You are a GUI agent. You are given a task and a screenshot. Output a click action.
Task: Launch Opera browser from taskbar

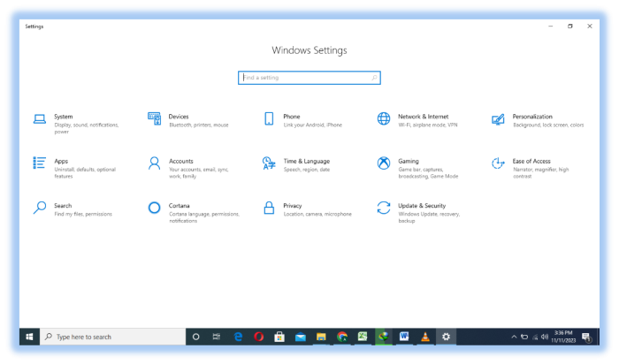click(258, 337)
